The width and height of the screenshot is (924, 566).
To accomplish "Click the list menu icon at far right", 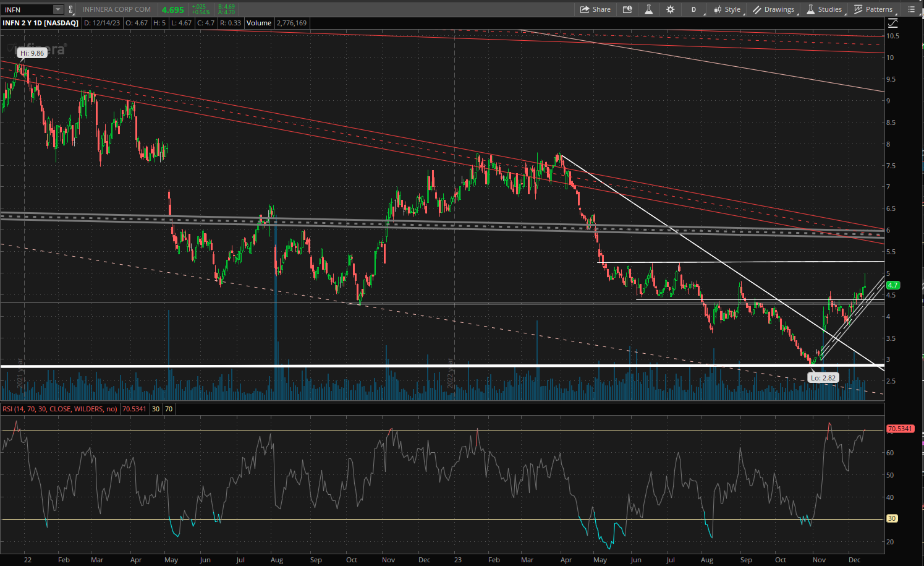I will pos(911,9).
